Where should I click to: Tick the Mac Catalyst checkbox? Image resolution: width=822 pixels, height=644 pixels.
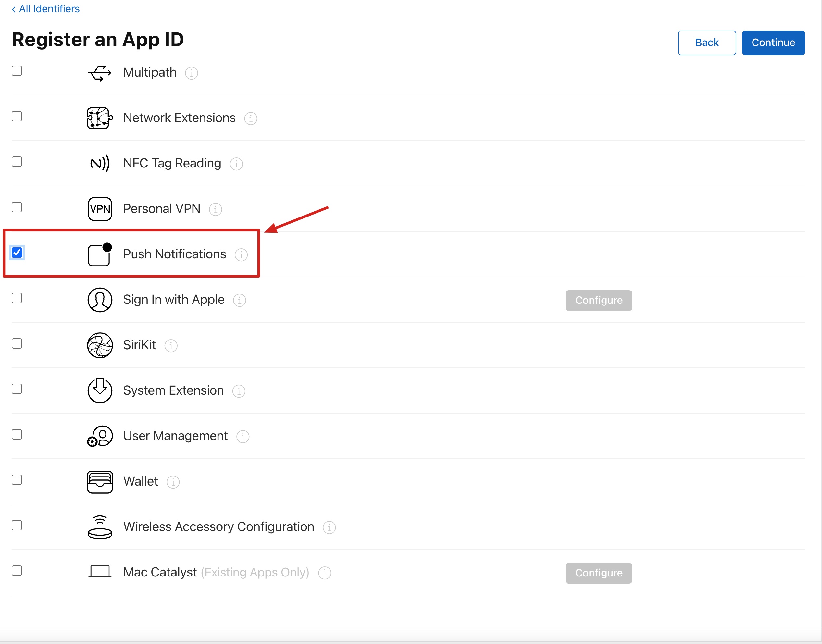17,571
